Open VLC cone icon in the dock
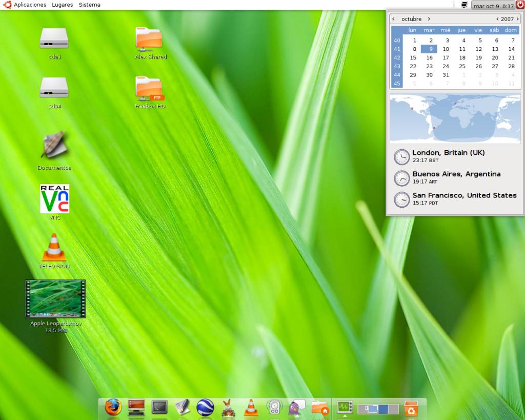This screenshot has width=525, height=420. [x=251, y=407]
